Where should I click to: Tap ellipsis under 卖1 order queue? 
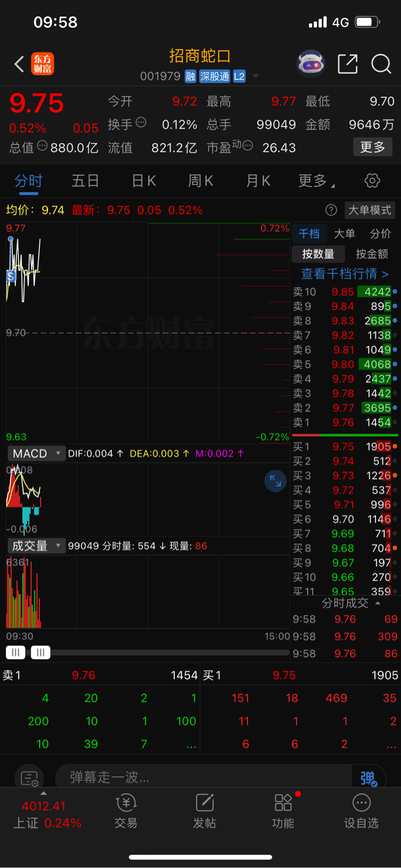192,745
